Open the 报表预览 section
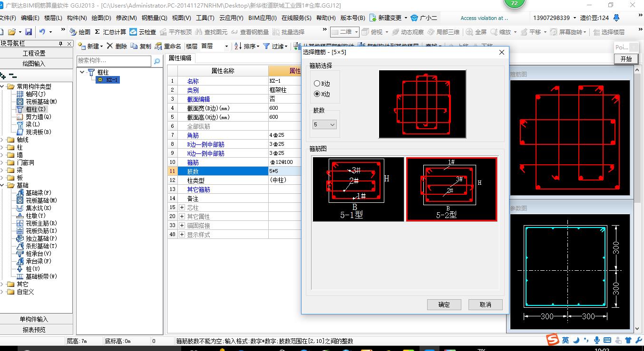 coord(34,330)
